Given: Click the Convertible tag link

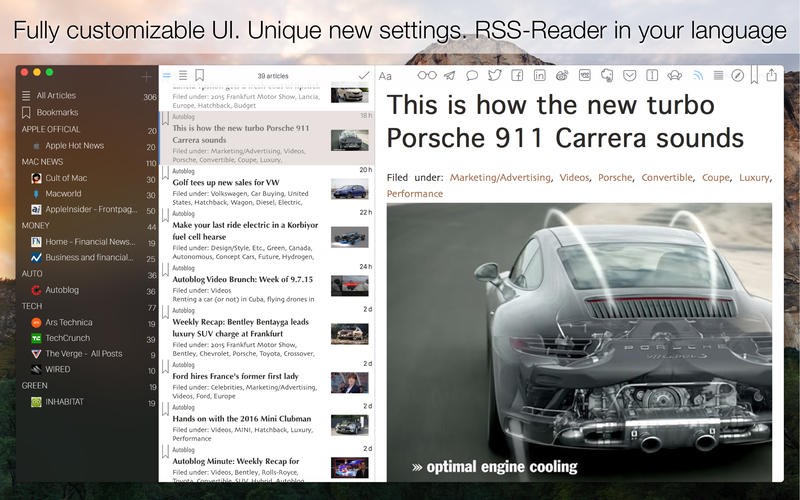Looking at the screenshot, I should (667, 178).
